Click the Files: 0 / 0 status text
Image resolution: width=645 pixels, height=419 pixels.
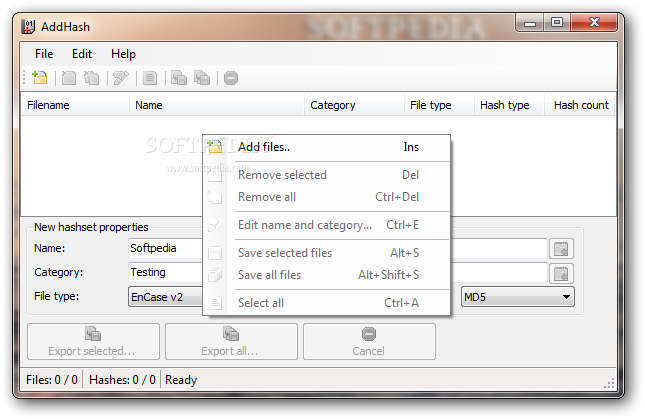52,380
